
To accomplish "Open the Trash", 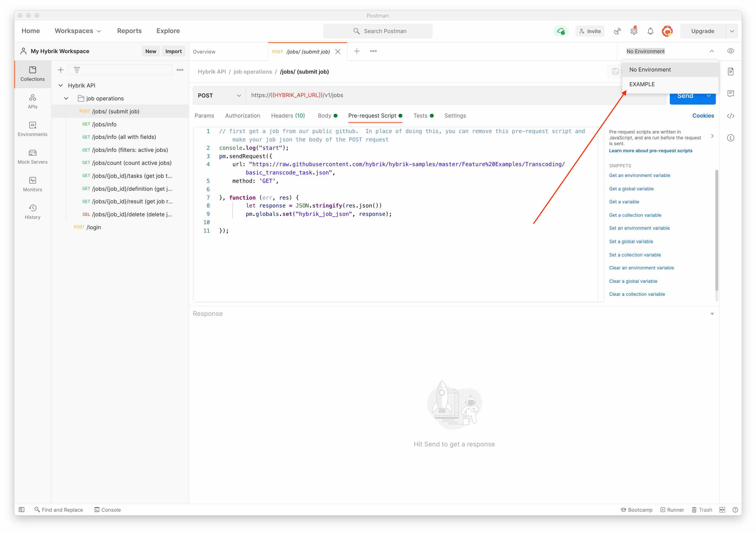I will 702,509.
